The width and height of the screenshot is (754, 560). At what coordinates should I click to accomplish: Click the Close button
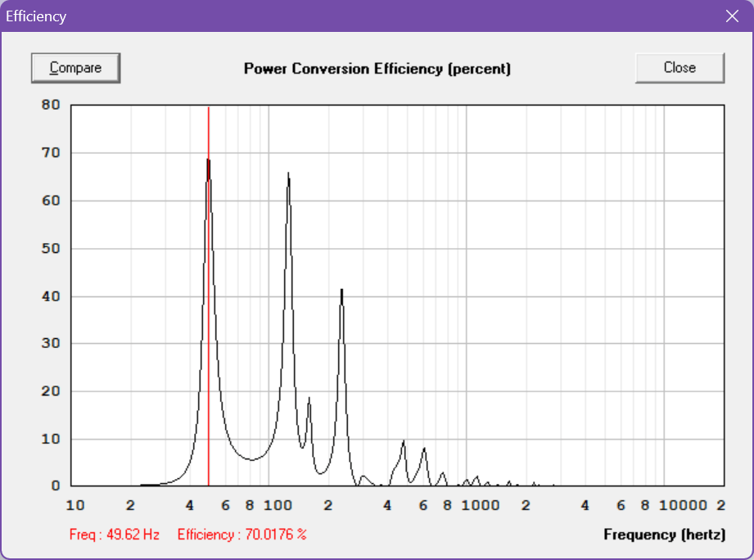680,68
